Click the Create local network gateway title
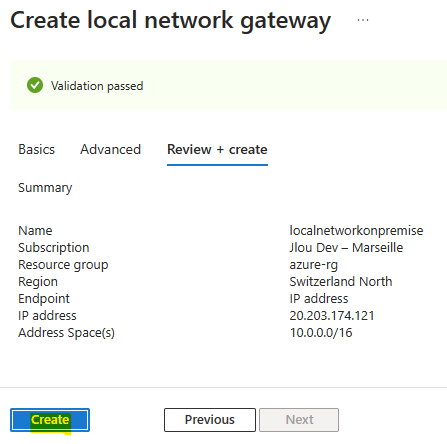The width and height of the screenshot is (447, 444). (170, 21)
